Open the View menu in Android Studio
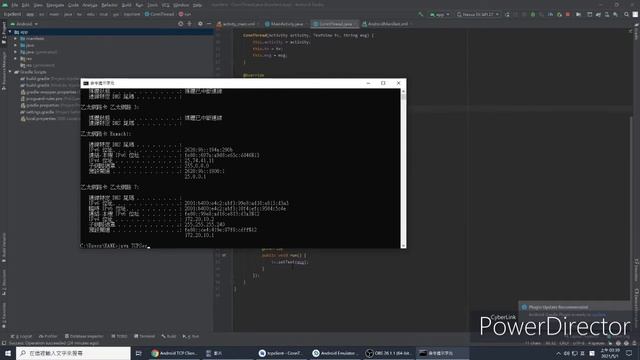The width and height of the screenshot is (640, 360). tap(38, 5)
